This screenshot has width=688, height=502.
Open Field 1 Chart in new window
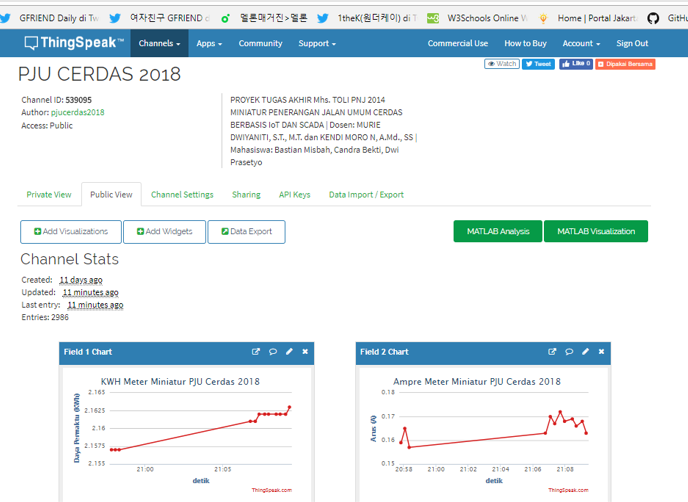click(x=256, y=352)
